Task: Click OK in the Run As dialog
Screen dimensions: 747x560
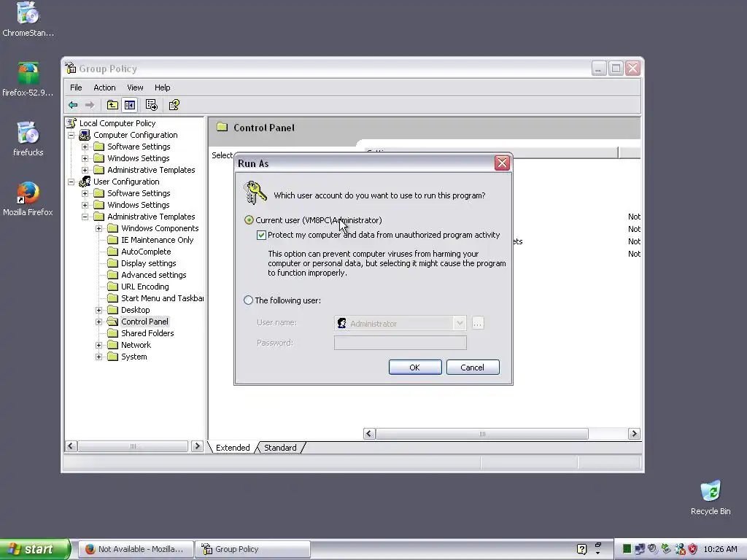Action: click(415, 367)
